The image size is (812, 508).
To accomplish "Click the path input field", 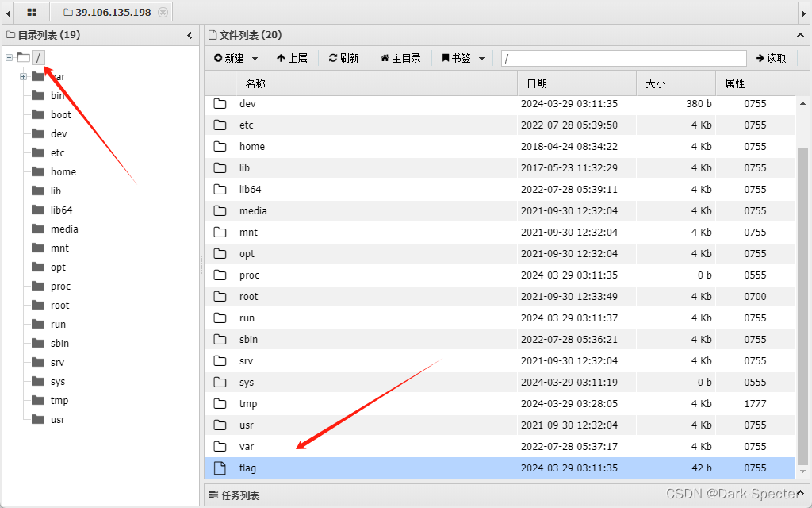I will [x=623, y=59].
